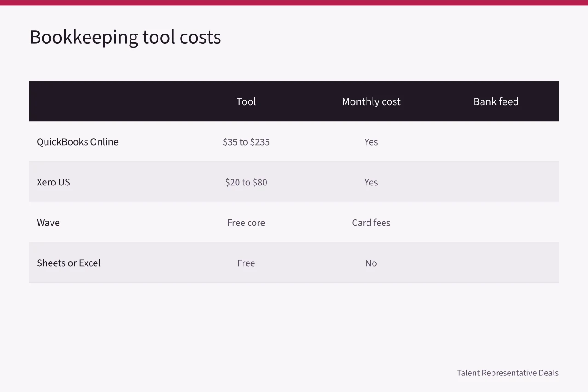Select the 'Wave' row label
Viewport: 588px width, 392px height.
click(48, 223)
